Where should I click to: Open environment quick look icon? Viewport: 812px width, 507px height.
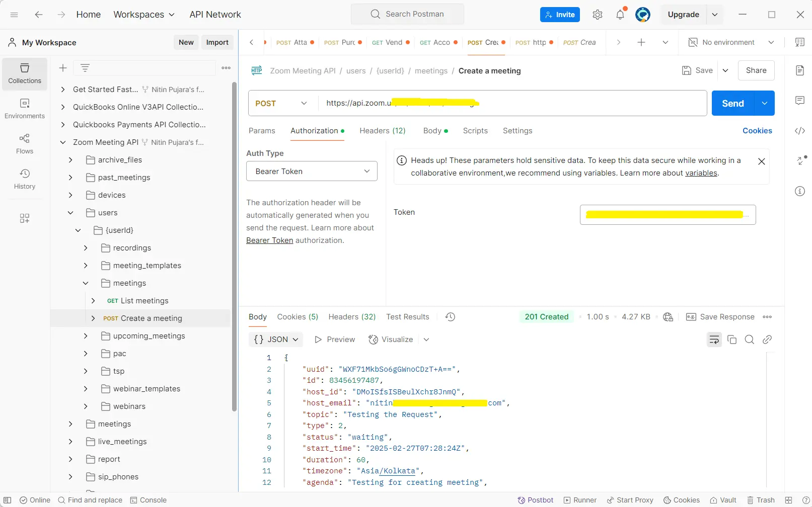tap(800, 43)
